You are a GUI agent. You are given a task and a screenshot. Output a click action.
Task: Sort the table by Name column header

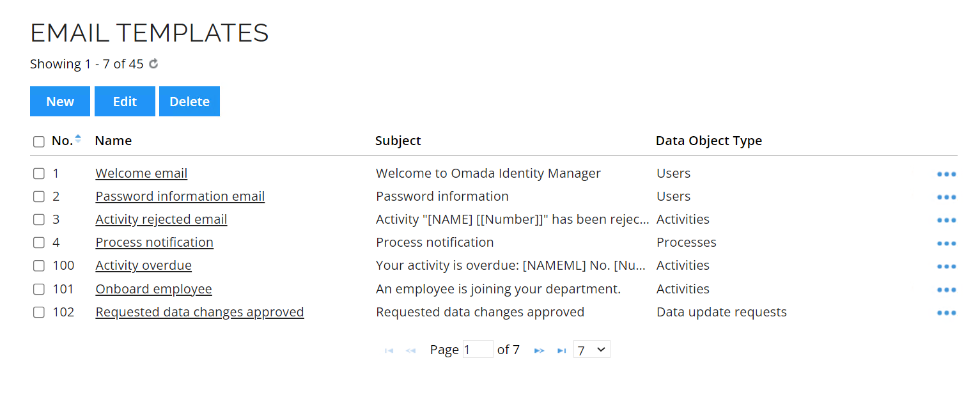(113, 141)
